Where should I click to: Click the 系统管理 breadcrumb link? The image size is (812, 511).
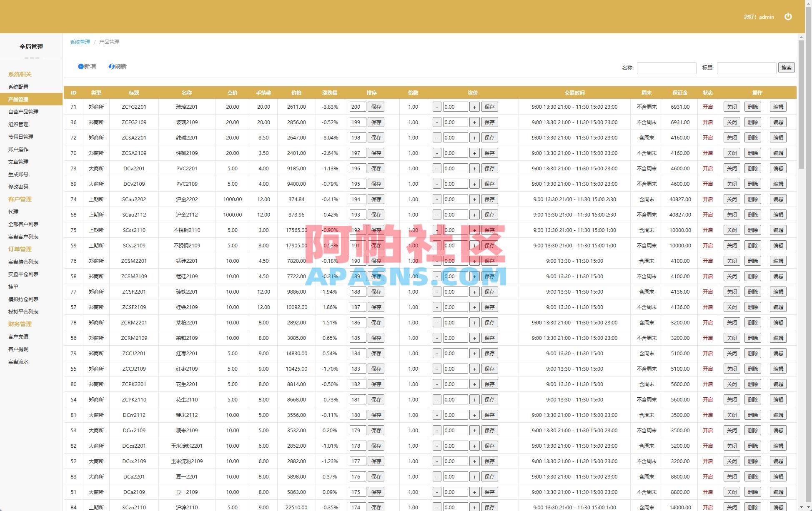(x=80, y=42)
